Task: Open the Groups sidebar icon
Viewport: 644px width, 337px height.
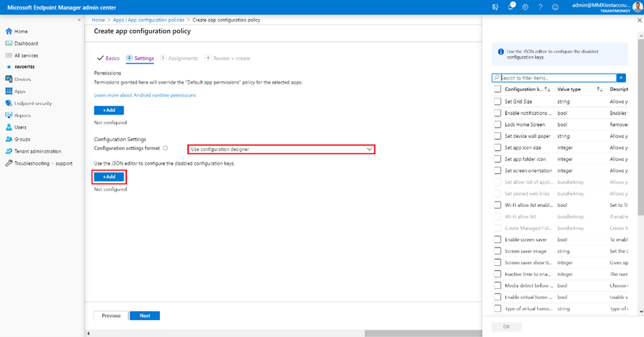Action: 8,139
